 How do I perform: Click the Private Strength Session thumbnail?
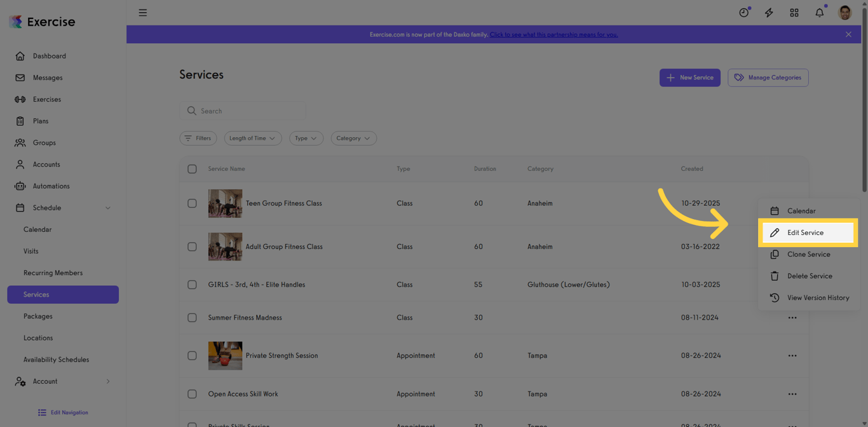point(225,356)
